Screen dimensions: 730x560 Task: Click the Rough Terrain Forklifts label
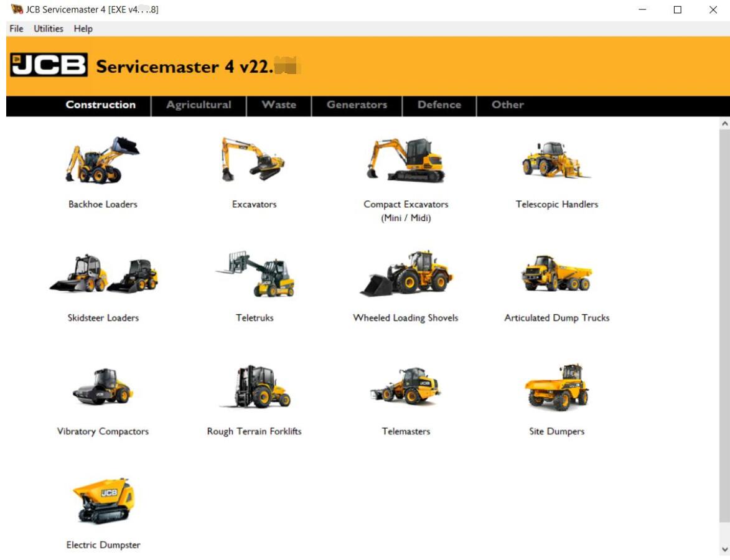tap(254, 432)
